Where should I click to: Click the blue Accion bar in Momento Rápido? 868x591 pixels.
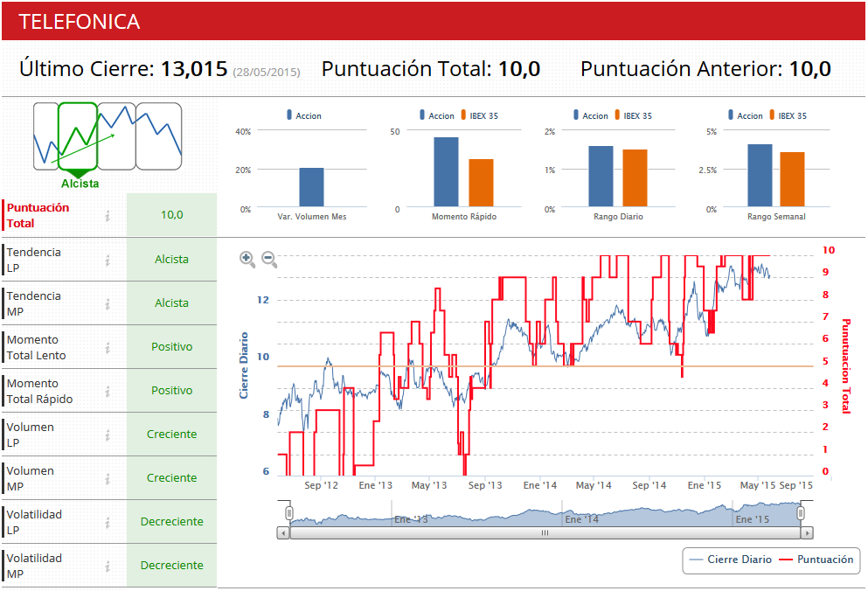446,171
